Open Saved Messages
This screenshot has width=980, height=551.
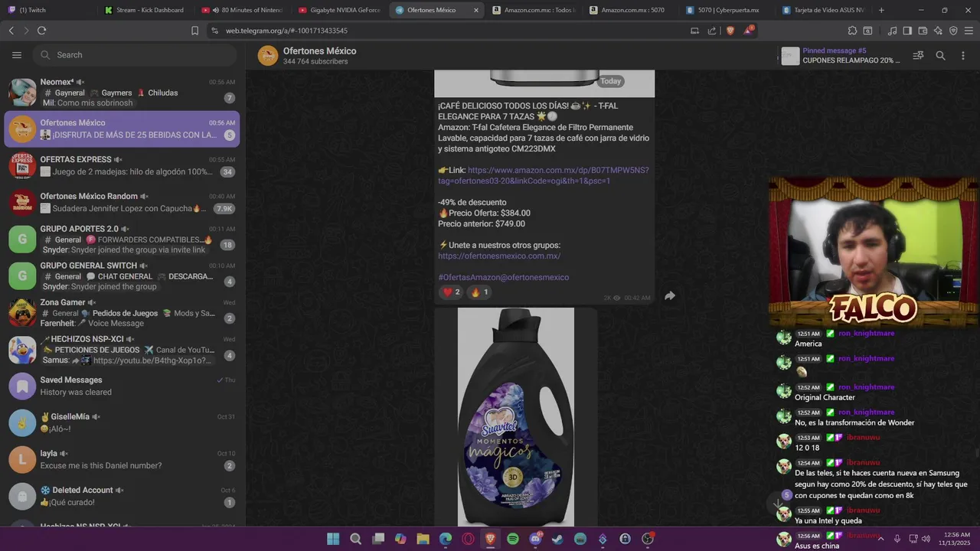[x=122, y=386]
